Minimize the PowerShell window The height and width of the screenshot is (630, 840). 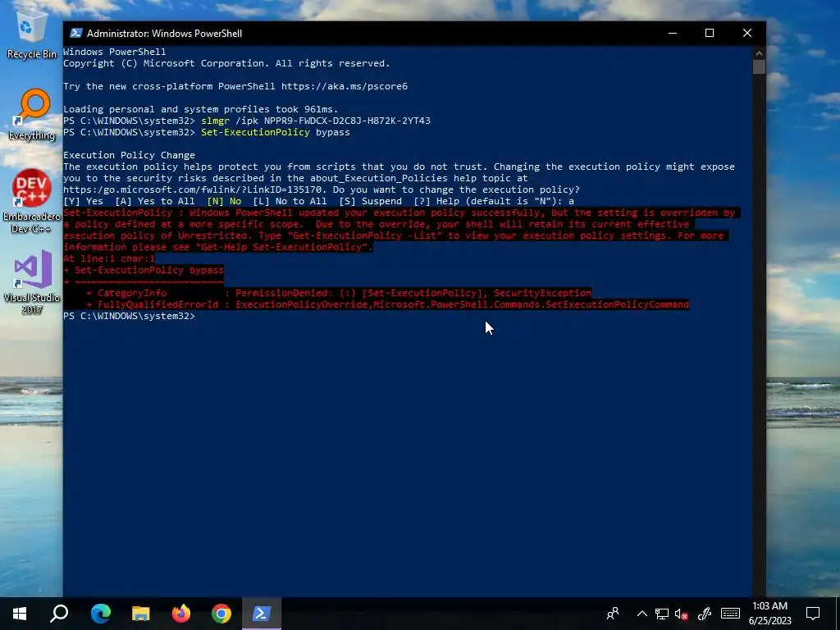[673, 33]
